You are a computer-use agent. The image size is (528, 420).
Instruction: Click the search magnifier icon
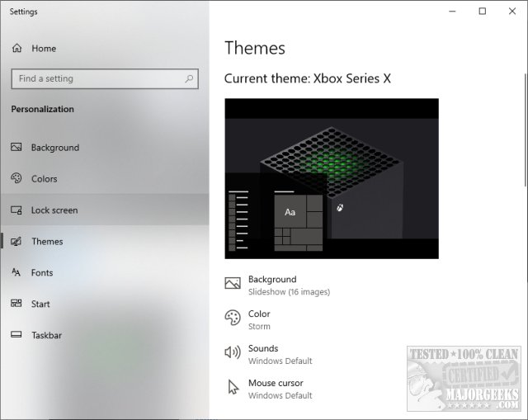click(189, 79)
